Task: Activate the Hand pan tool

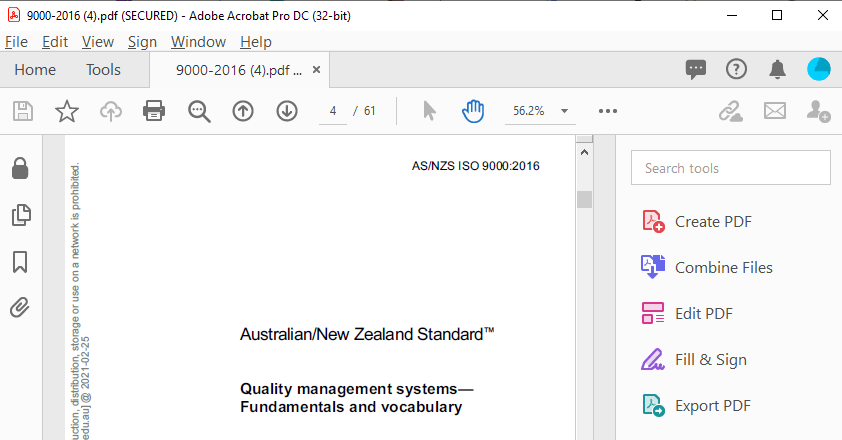Action: [x=473, y=111]
